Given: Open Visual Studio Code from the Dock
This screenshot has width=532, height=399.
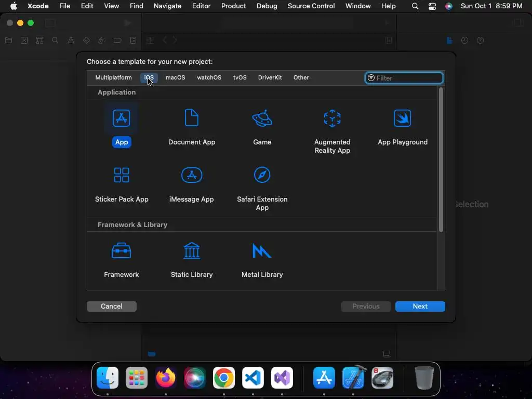Looking at the screenshot, I should 253,378.
